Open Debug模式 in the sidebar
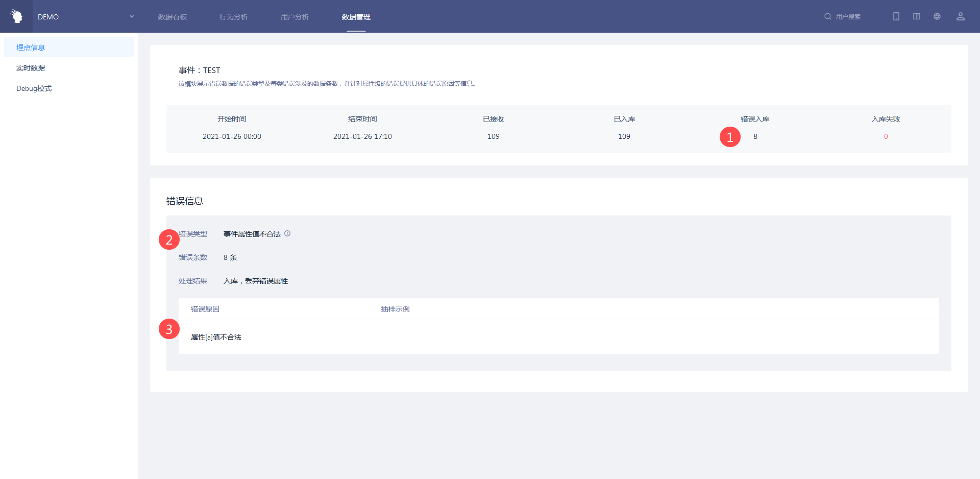Image resolution: width=980 pixels, height=479 pixels. point(34,88)
